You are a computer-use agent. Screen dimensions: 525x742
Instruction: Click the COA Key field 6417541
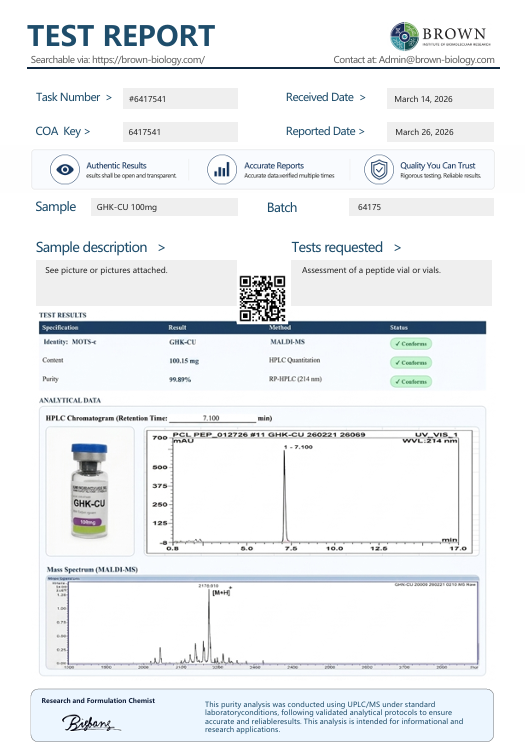coord(180,132)
